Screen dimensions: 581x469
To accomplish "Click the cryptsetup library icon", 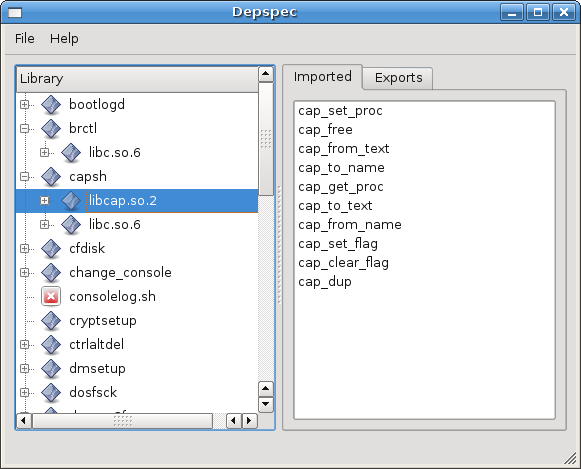I will [51, 321].
